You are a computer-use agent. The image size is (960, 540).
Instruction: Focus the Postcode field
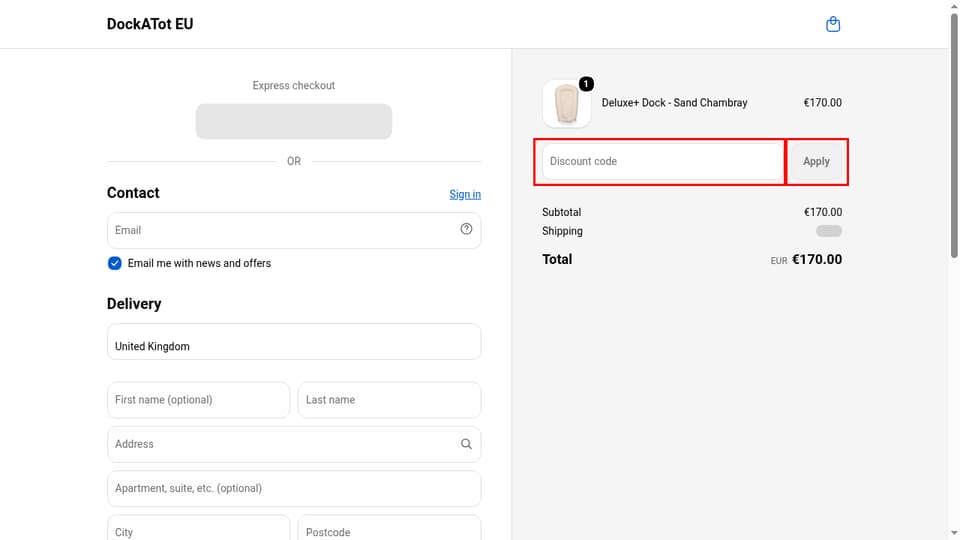[389, 528]
